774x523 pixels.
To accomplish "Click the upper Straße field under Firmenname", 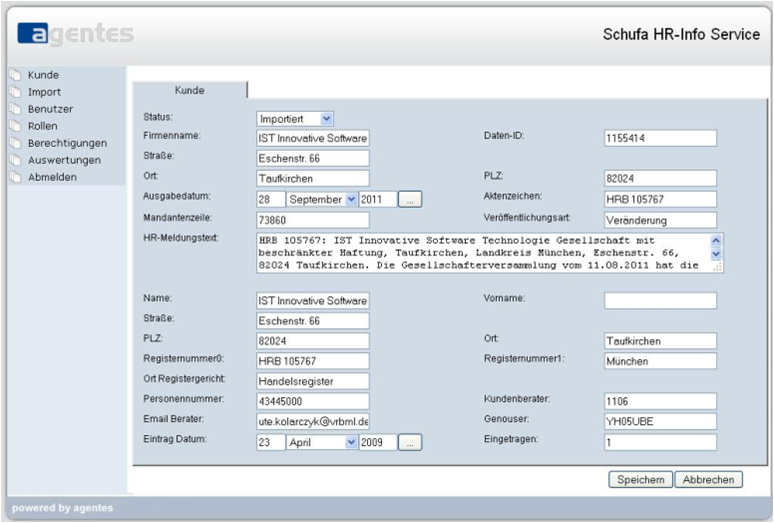I will (313, 158).
